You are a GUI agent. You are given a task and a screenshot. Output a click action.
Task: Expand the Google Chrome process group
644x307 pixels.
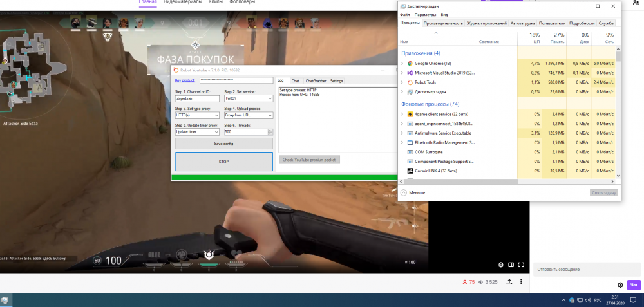tap(402, 64)
